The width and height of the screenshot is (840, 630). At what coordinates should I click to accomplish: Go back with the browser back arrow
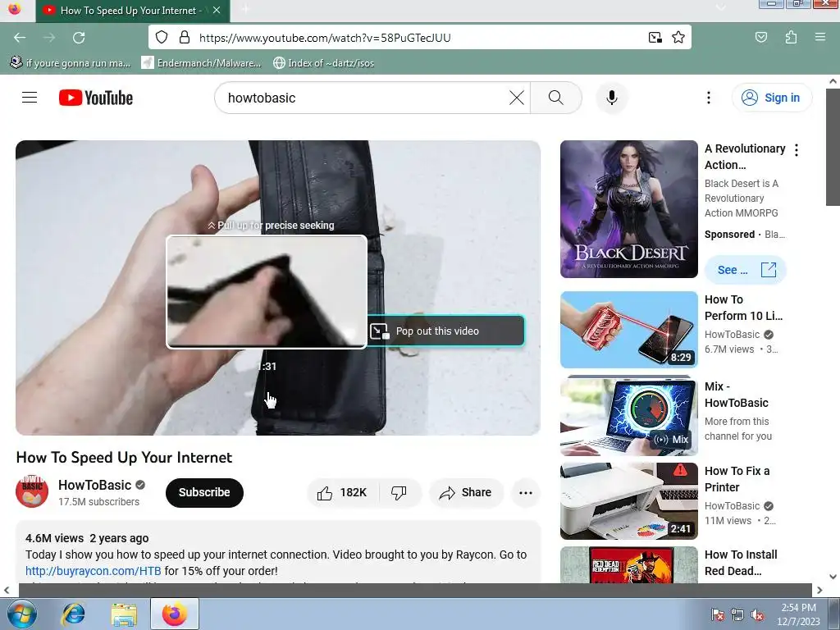(x=20, y=38)
